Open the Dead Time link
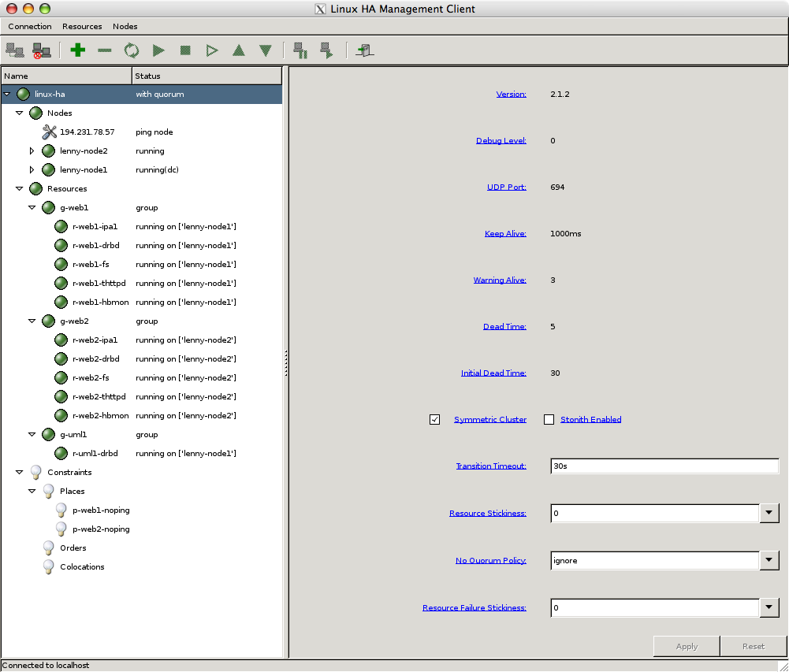 click(504, 326)
